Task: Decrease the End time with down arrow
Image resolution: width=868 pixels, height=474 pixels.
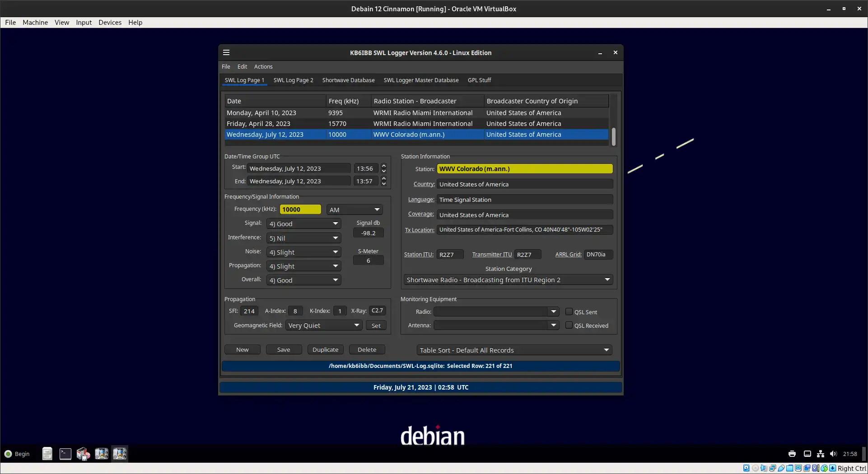Action: (x=384, y=184)
